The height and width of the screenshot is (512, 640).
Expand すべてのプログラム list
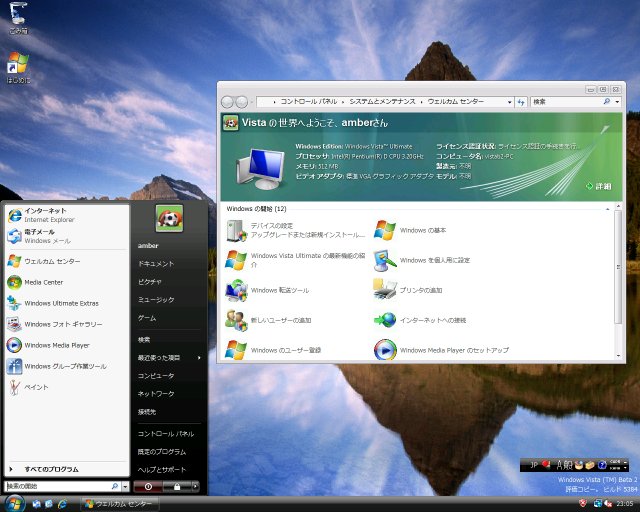click(x=67, y=469)
